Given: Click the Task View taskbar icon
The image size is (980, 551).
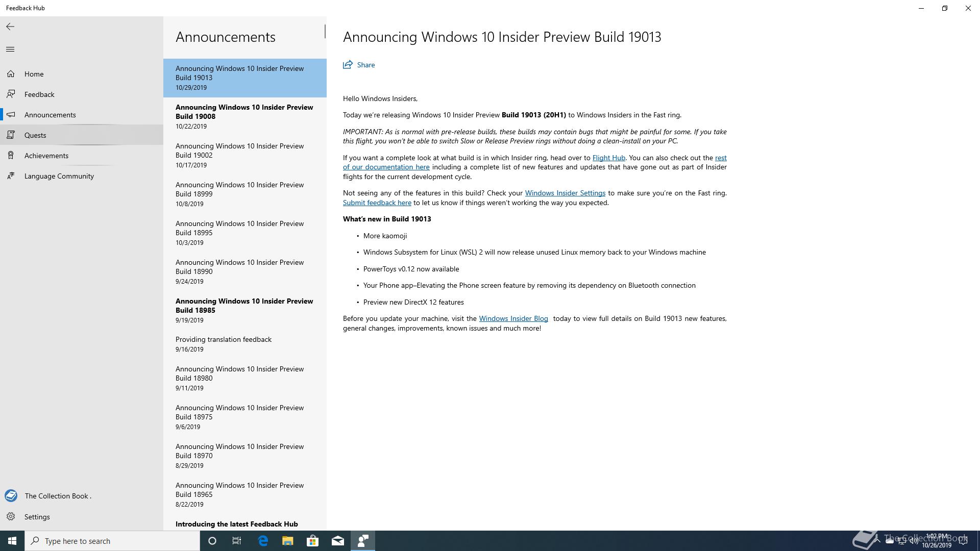Looking at the screenshot, I should tap(237, 541).
